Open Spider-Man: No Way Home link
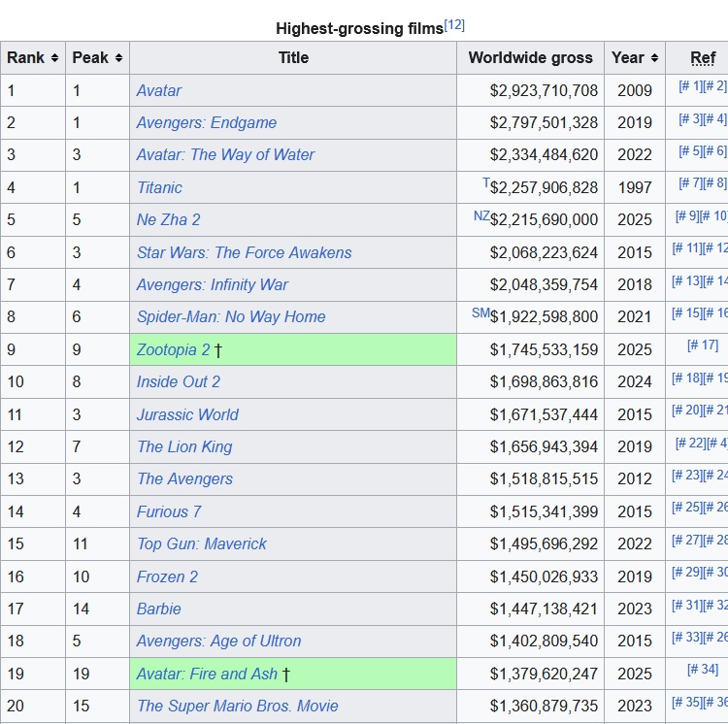 point(231,316)
